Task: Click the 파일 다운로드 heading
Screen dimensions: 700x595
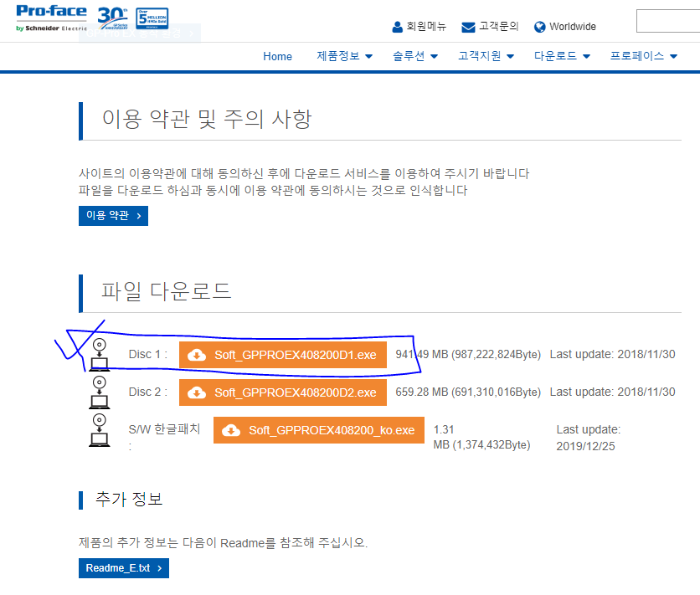Action: point(166,291)
